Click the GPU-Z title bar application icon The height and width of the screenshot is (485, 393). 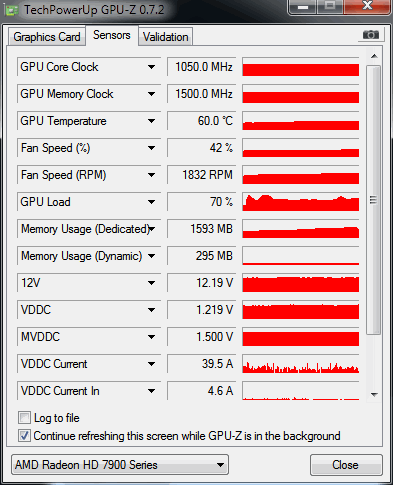[x=12, y=10]
